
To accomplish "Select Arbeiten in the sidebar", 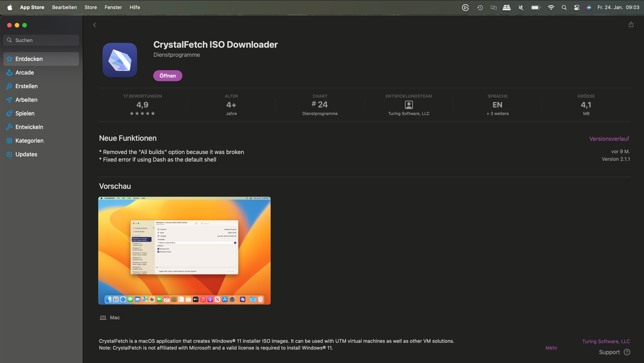I will 41,100.
